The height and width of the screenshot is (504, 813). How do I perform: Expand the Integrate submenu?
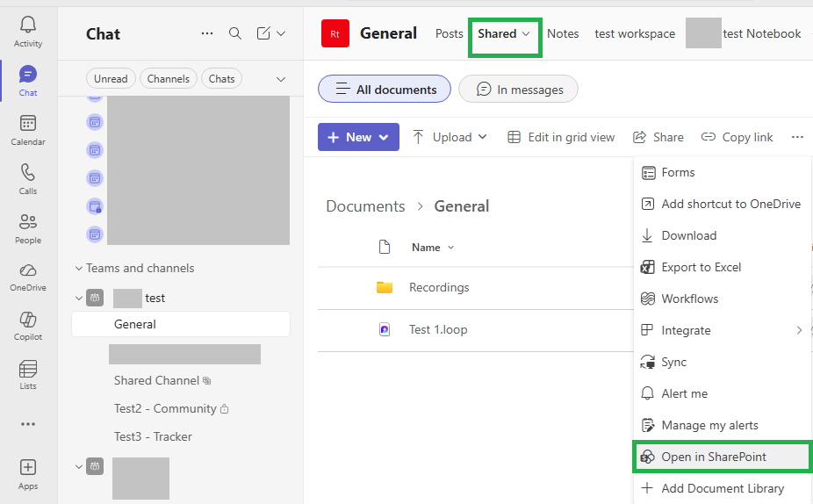(799, 330)
